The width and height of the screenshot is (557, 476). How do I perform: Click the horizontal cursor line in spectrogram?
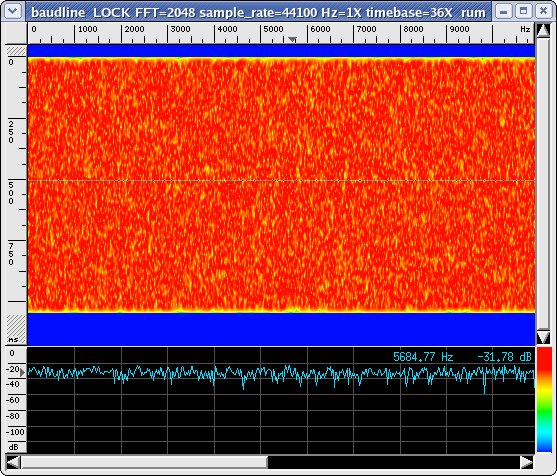click(x=281, y=181)
